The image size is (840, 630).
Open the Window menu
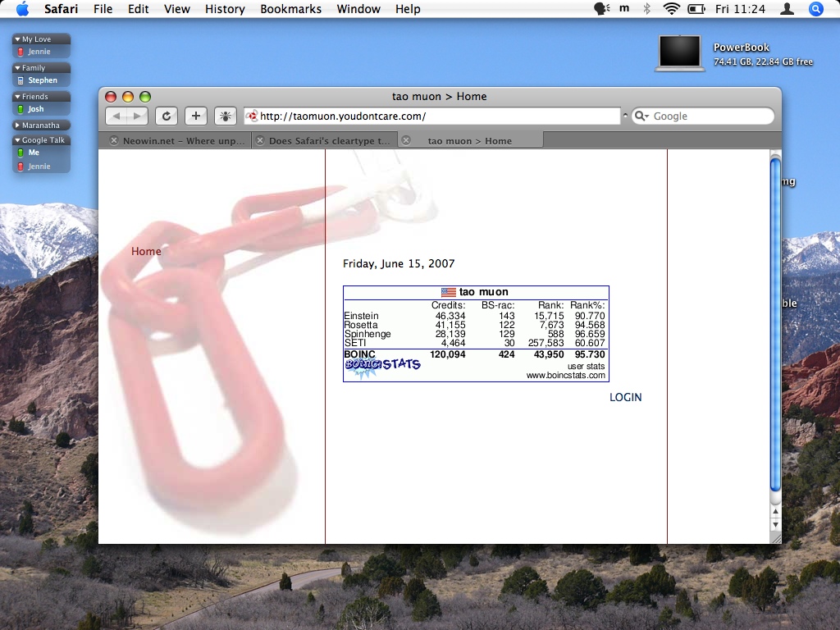point(358,8)
